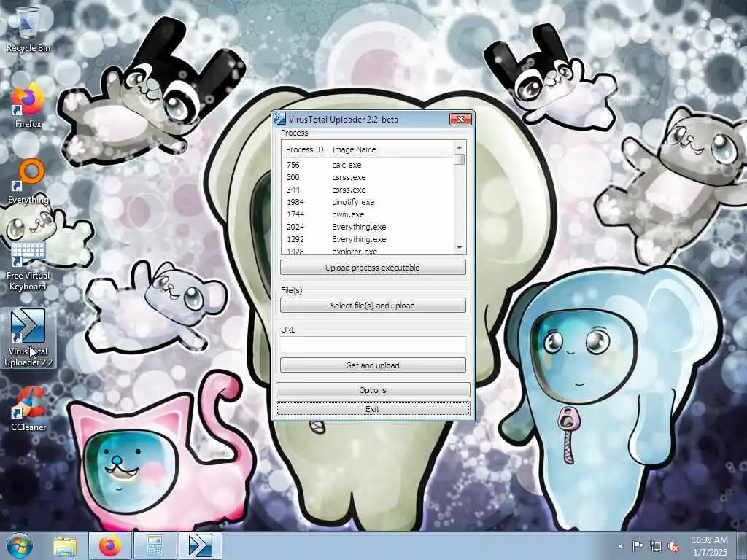
Task: Select the Firefox desktop shortcut
Action: tap(28, 106)
